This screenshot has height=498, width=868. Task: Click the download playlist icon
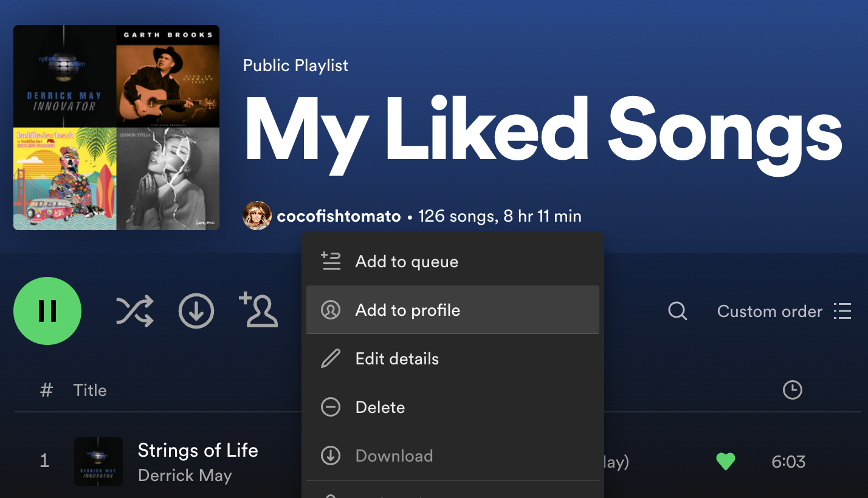(x=196, y=311)
